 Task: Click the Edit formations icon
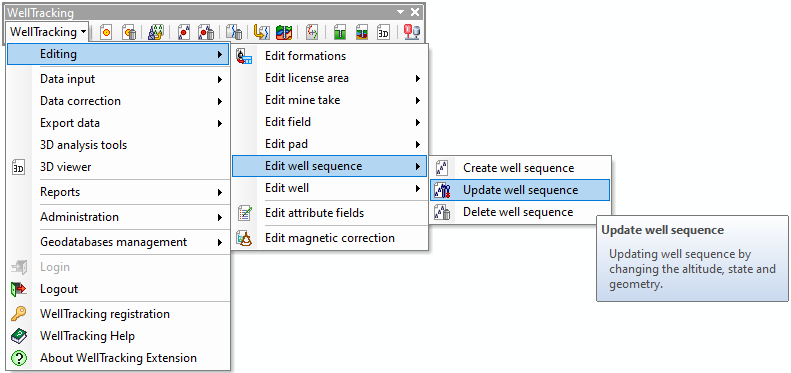click(244, 56)
